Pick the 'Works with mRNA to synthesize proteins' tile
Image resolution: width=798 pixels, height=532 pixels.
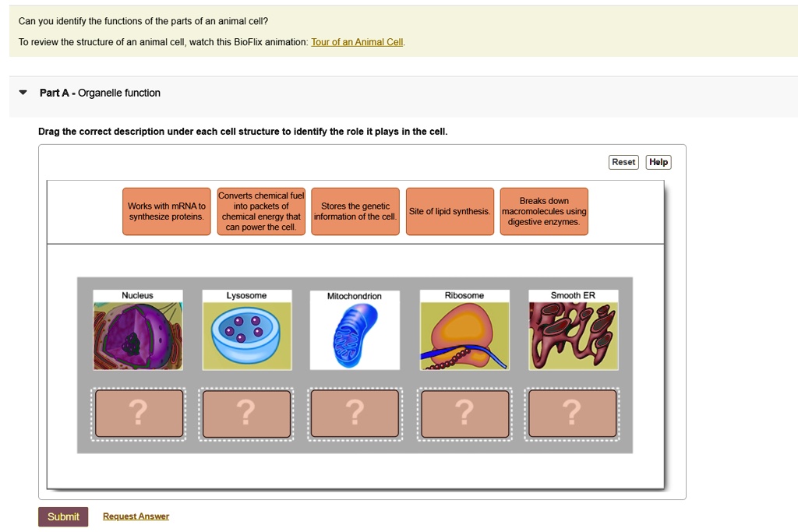click(166, 211)
